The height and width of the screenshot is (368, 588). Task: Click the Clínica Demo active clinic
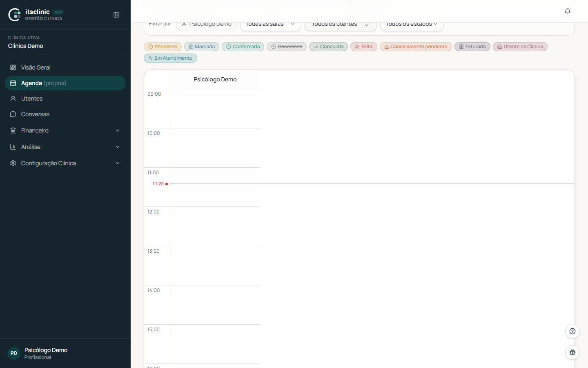pyautogui.click(x=26, y=46)
